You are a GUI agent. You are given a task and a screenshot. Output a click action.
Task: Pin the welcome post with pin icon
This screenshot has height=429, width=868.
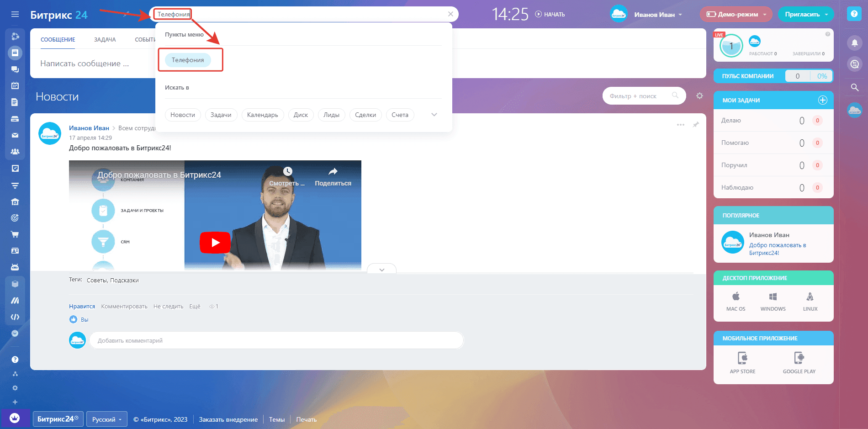[696, 125]
